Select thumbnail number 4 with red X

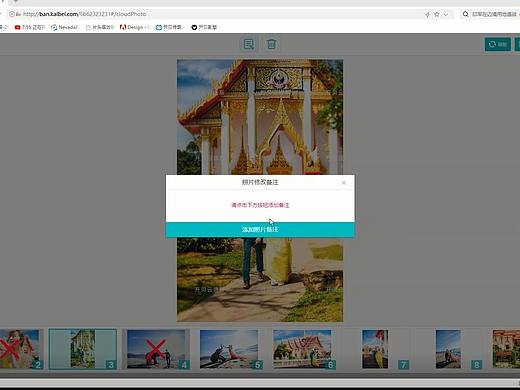(156, 349)
